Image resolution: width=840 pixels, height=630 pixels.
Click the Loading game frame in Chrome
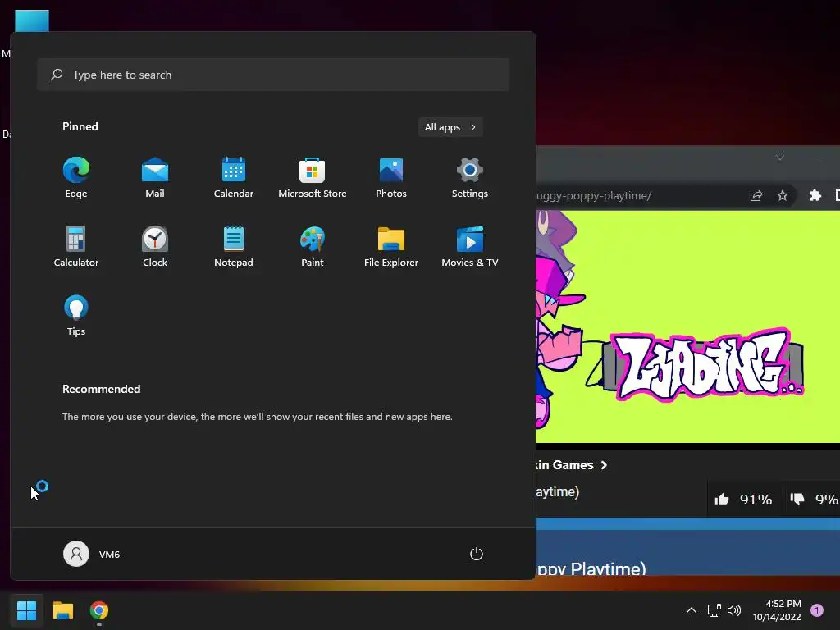(688, 326)
